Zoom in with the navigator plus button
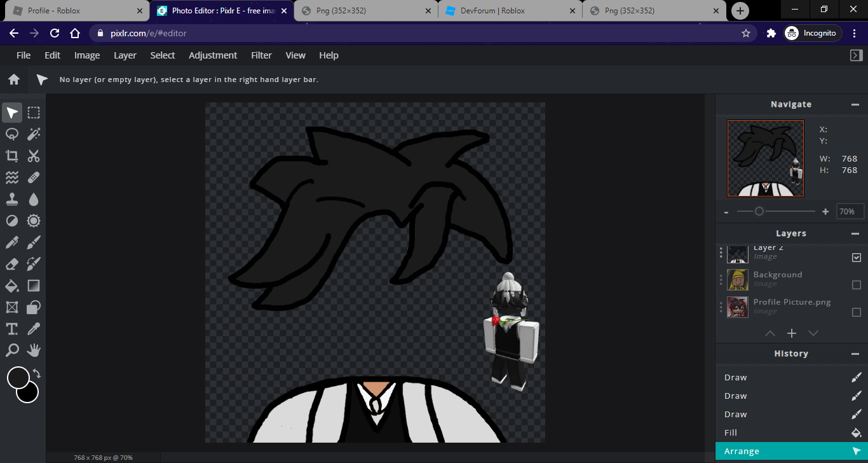 pyautogui.click(x=825, y=212)
